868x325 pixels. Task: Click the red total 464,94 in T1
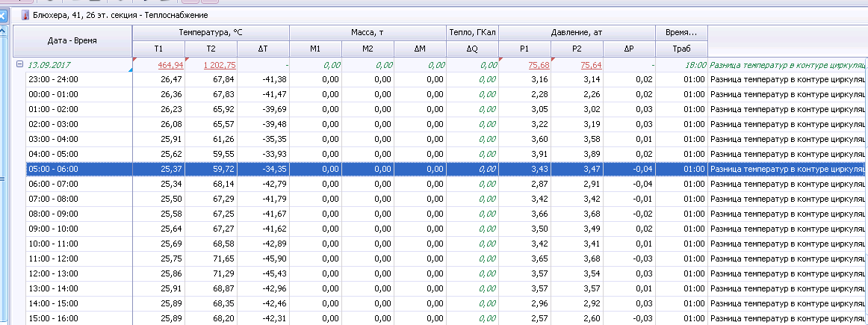click(170, 65)
